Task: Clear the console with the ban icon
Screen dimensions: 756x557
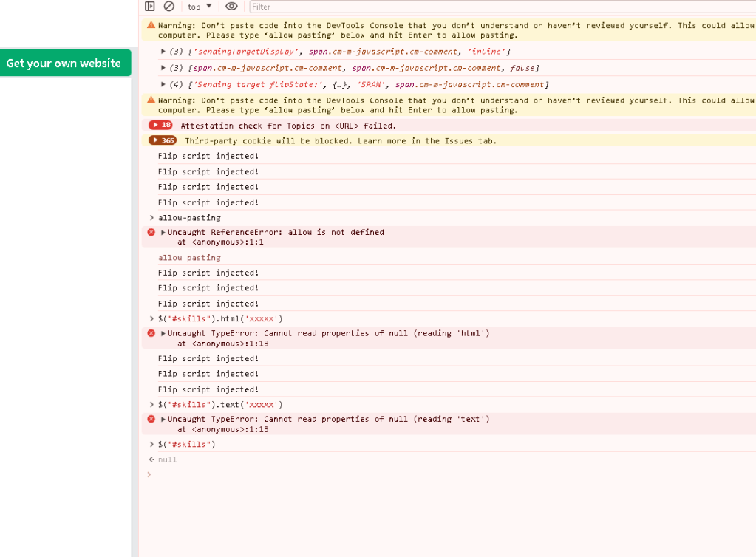Action: (168, 6)
